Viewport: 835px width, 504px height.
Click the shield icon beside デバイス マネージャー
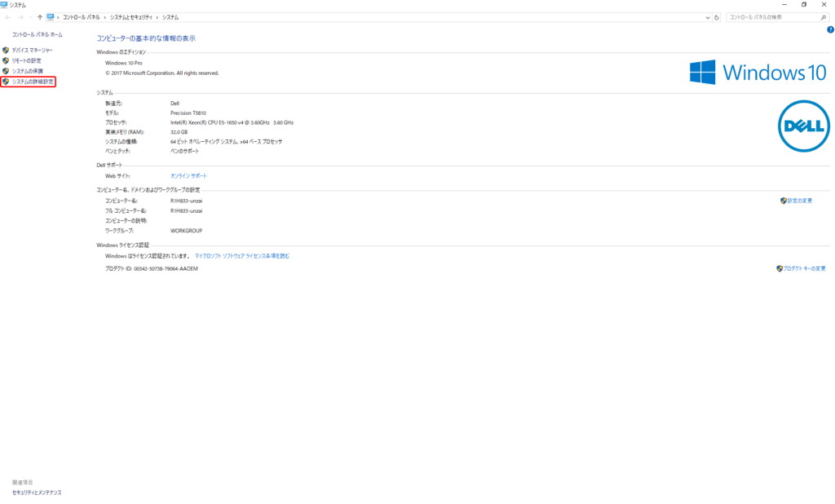coord(6,51)
